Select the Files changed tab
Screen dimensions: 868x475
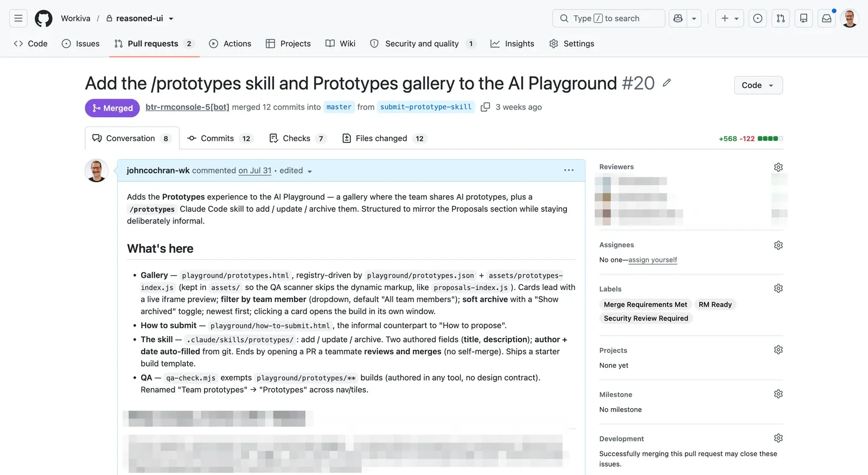385,138
